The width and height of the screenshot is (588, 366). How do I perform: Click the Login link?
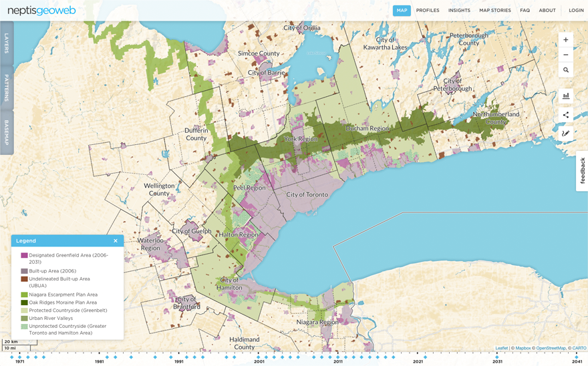click(x=576, y=11)
